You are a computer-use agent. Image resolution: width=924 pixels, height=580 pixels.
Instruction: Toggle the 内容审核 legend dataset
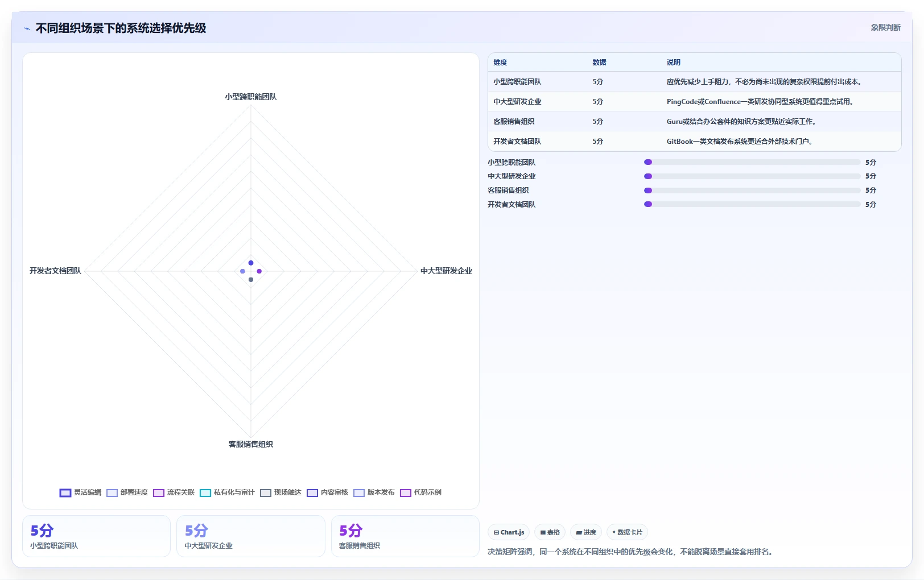click(x=328, y=492)
